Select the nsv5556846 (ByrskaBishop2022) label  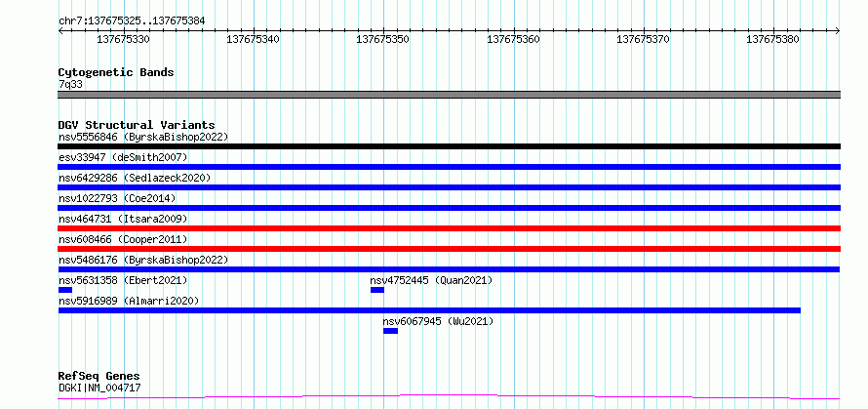click(x=143, y=137)
